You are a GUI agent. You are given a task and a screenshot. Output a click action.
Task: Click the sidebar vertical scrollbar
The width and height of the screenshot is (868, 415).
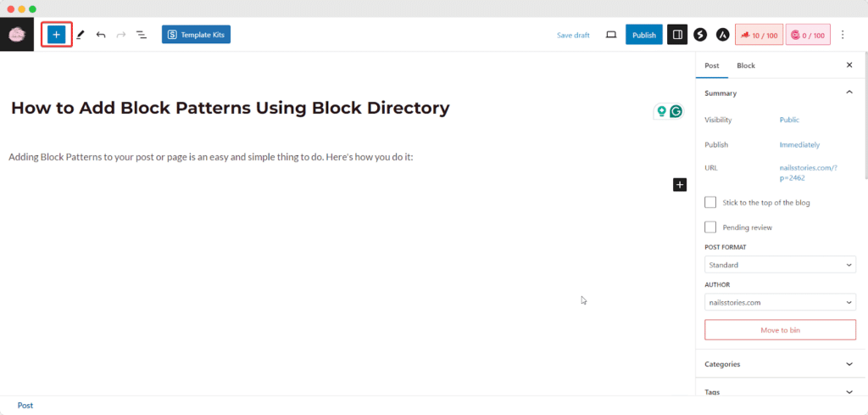point(865,116)
